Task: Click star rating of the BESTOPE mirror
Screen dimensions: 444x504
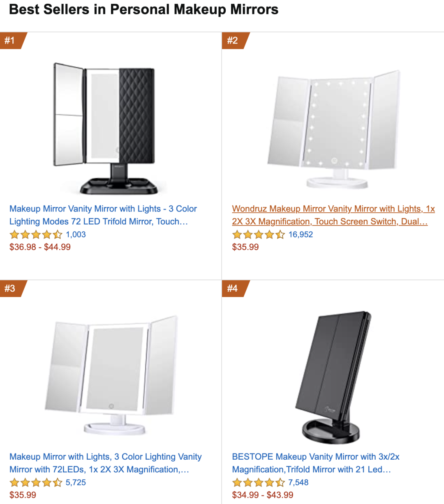Action: point(258,482)
